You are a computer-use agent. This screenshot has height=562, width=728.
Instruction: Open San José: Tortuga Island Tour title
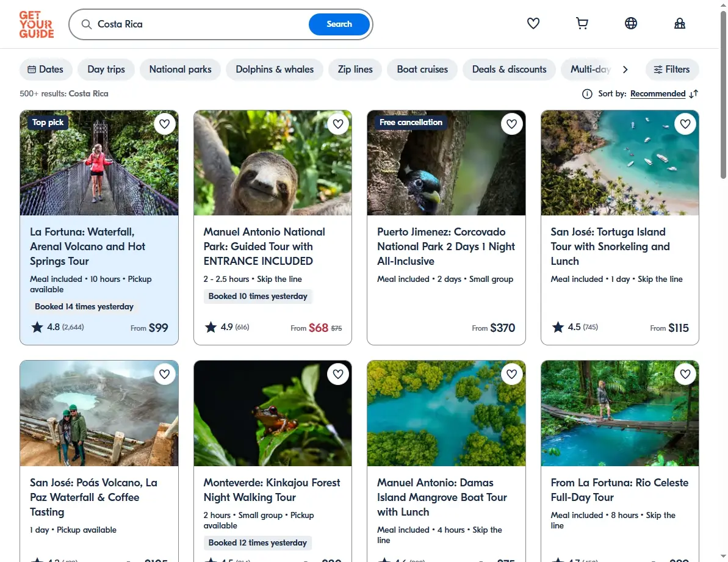click(610, 247)
